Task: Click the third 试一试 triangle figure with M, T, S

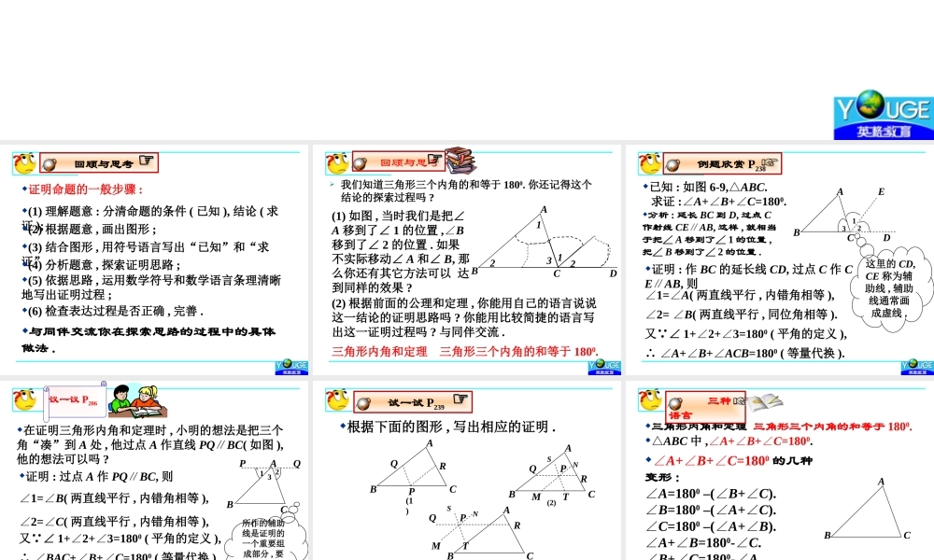Action: (480, 533)
